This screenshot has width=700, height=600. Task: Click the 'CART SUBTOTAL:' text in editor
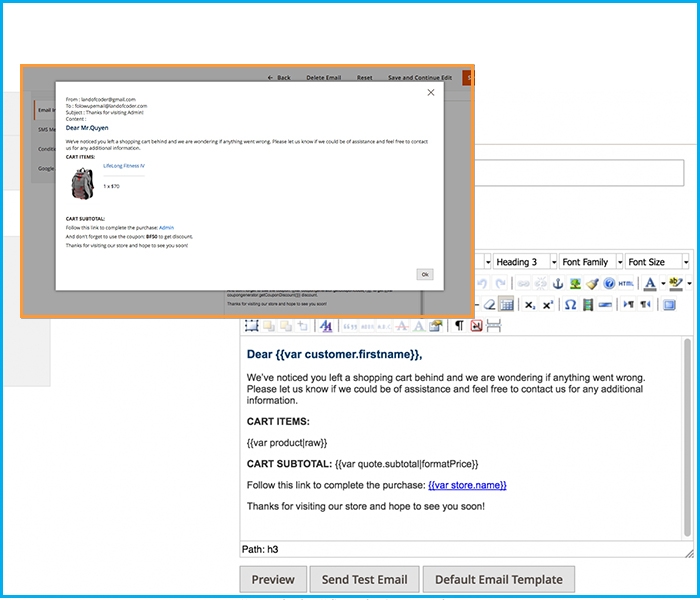tap(289, 464)
